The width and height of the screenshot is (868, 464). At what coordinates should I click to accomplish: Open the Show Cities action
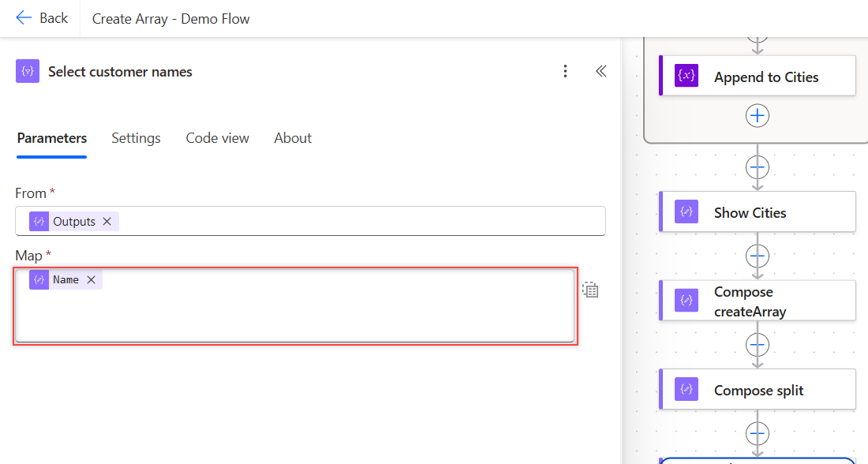[758, 211]
